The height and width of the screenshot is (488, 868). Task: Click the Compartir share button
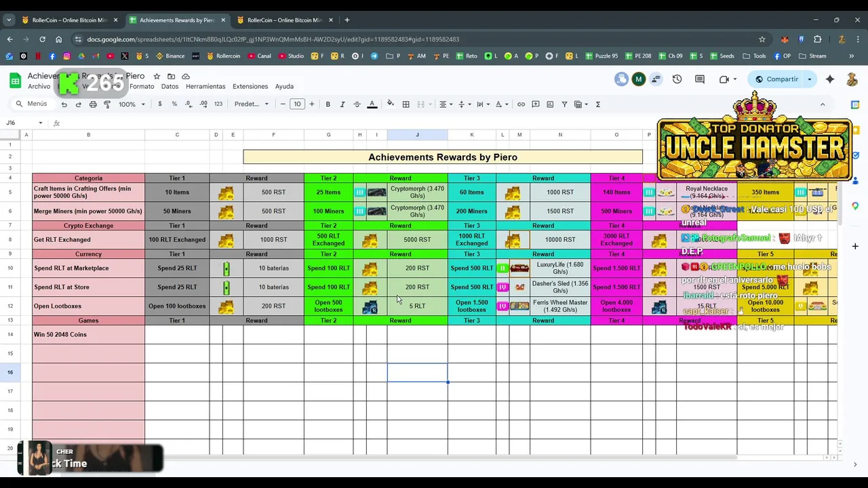[x=777, y=79]
